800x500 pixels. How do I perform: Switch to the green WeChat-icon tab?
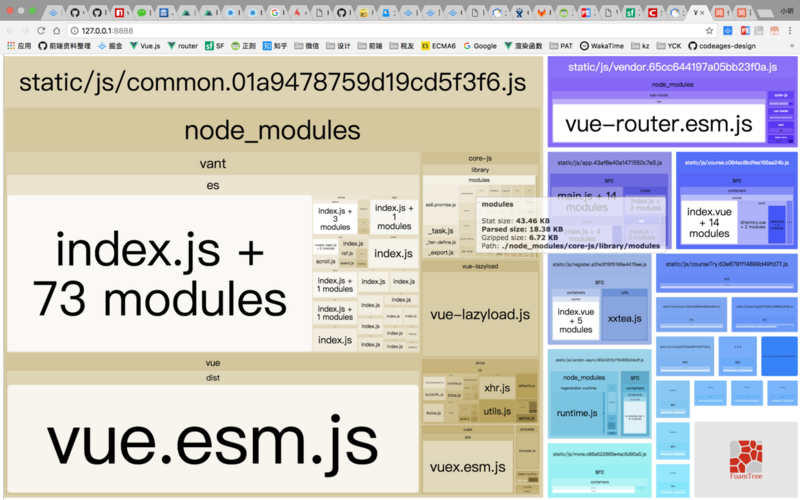pyautogui.click(x=141, y=13)
